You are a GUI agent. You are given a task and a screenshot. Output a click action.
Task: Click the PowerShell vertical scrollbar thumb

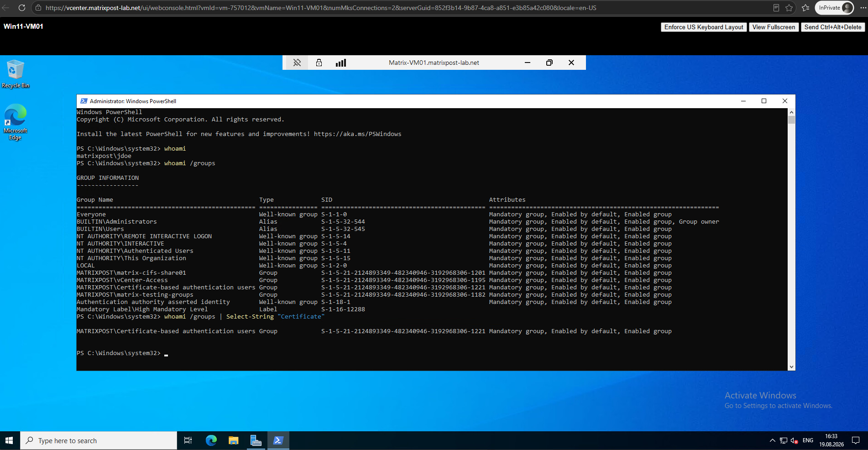pyautogui.click(x=791, y=120)
